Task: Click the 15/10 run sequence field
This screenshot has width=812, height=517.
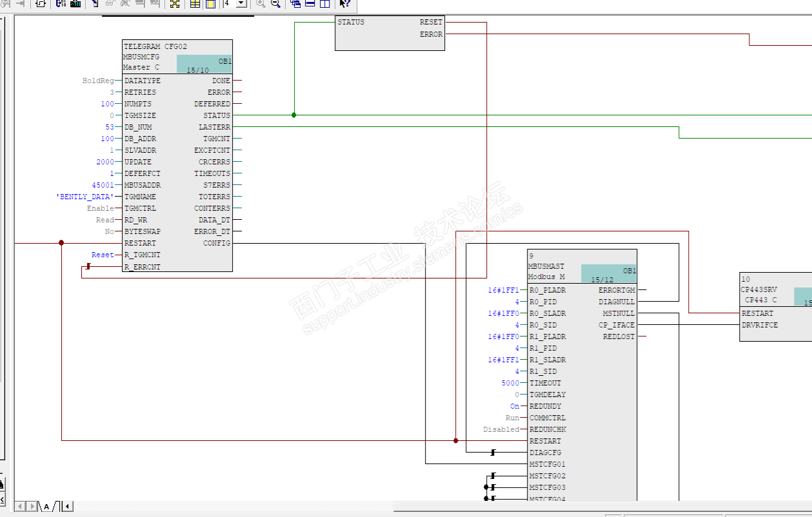Action: 204,64
